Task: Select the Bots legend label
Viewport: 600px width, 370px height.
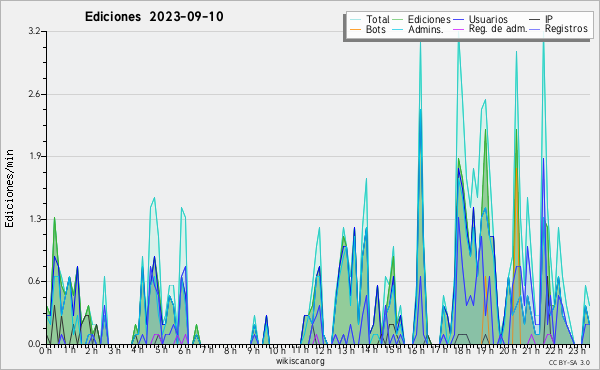Action: click(x=376, y=29)
